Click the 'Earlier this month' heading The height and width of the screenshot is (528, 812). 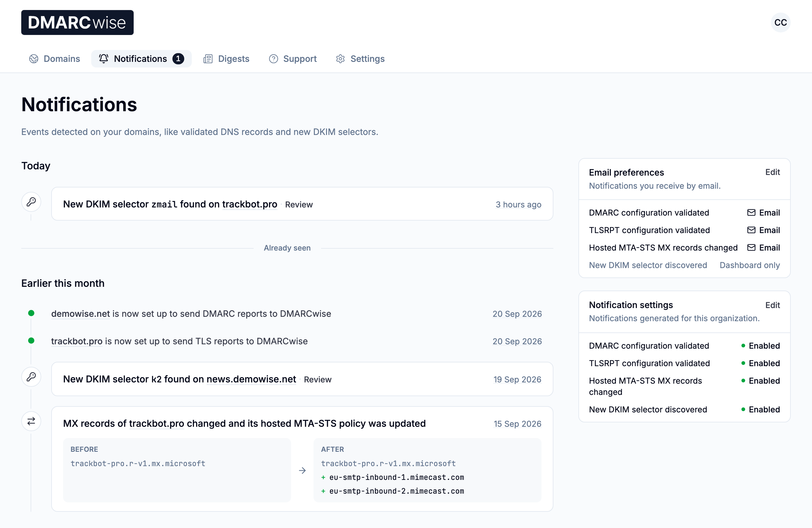click(63, 283)
